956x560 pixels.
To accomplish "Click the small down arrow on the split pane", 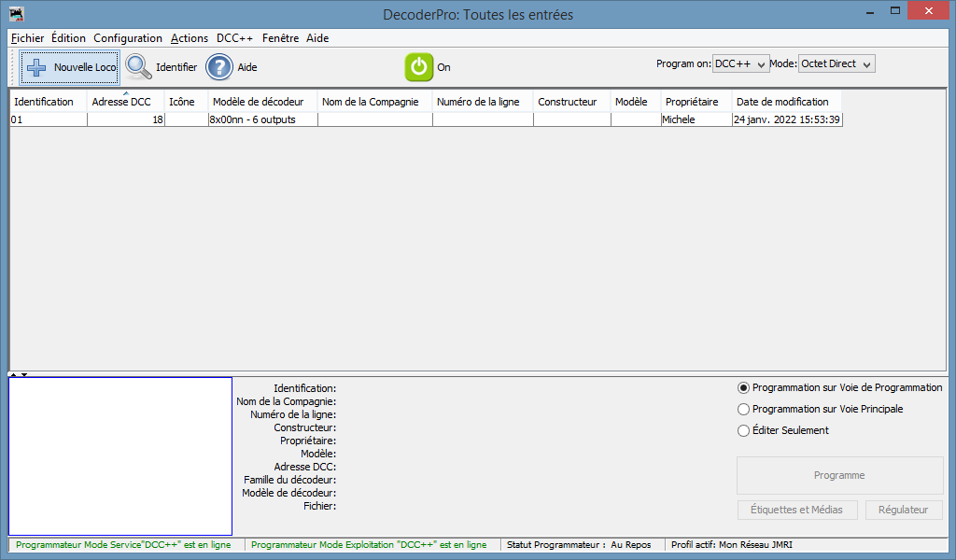I will [24, 375].
